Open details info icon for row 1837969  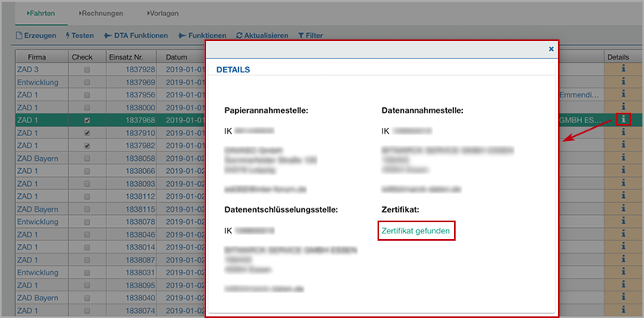[623, 82]
